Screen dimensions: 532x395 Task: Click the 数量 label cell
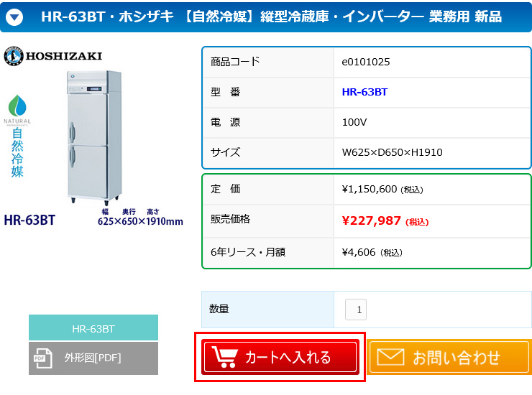[x=267, y=310]
